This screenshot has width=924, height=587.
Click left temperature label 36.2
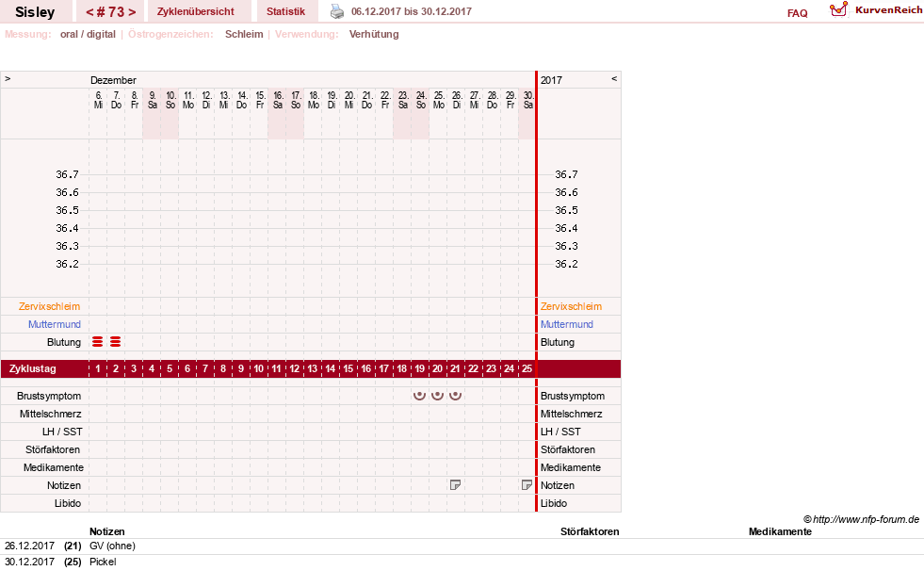point(67,264)
